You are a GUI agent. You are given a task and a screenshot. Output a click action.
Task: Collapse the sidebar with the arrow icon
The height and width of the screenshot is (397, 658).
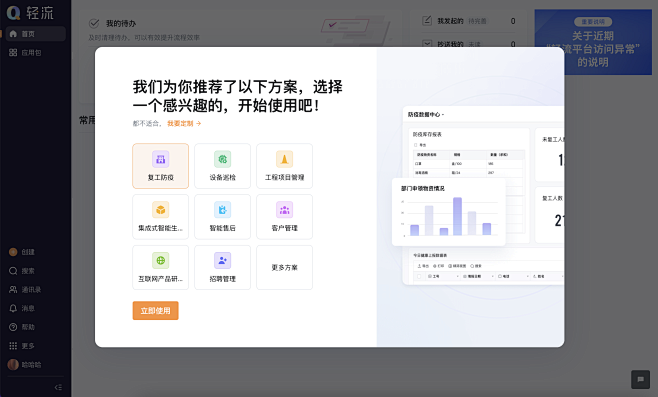click(58, 387)
